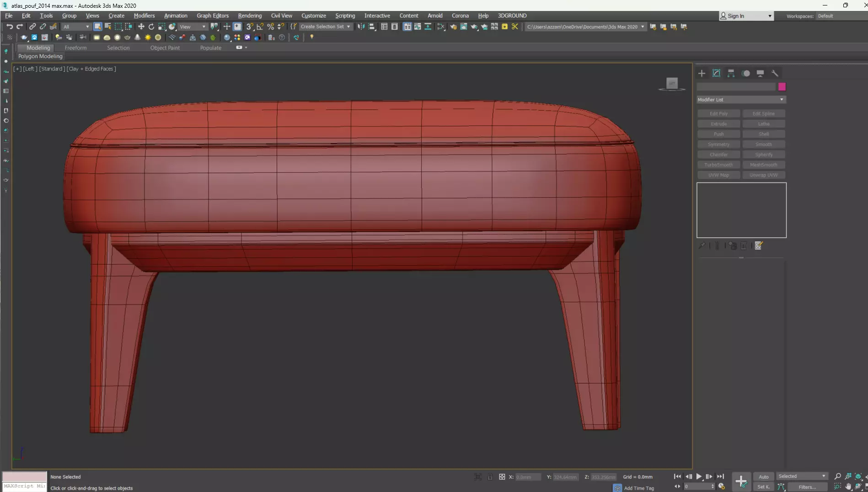
Task: Click the Redo arrow icon
Action: [x=20, y=27]
